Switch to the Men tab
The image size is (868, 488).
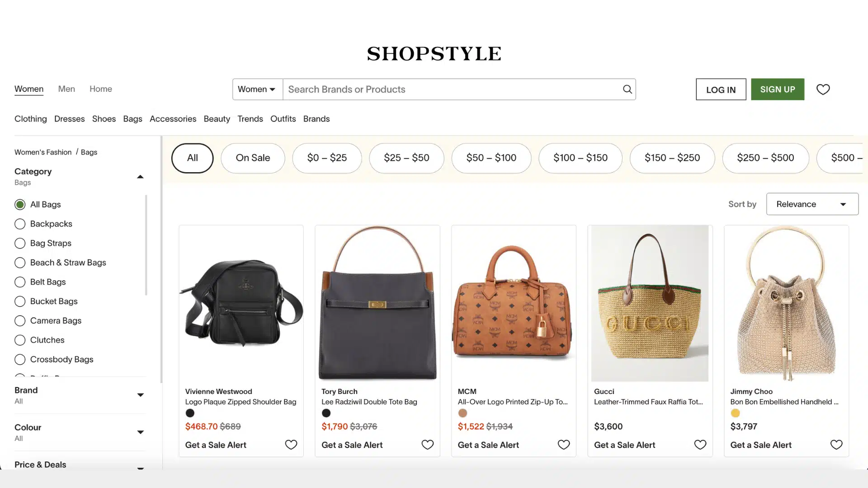click(66, 89)
